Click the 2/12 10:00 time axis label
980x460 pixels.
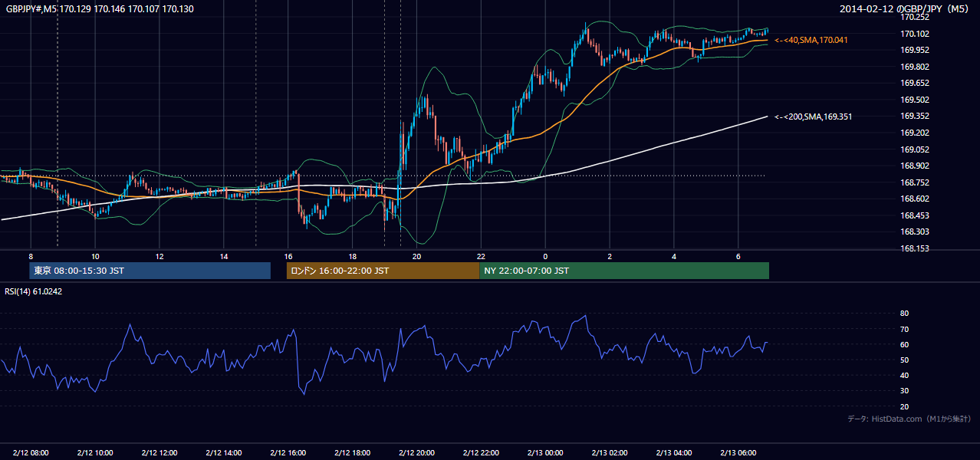[95, 453]
